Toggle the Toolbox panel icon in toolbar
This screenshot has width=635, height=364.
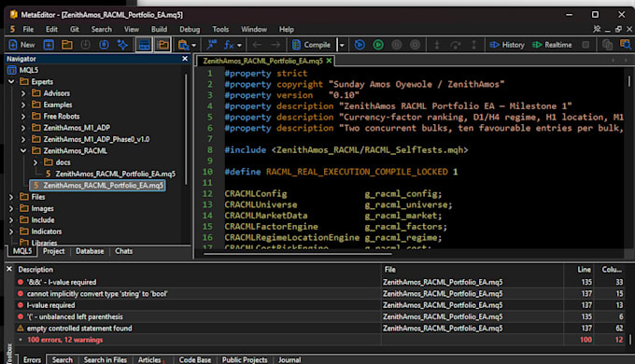click(x=144, y=45)
